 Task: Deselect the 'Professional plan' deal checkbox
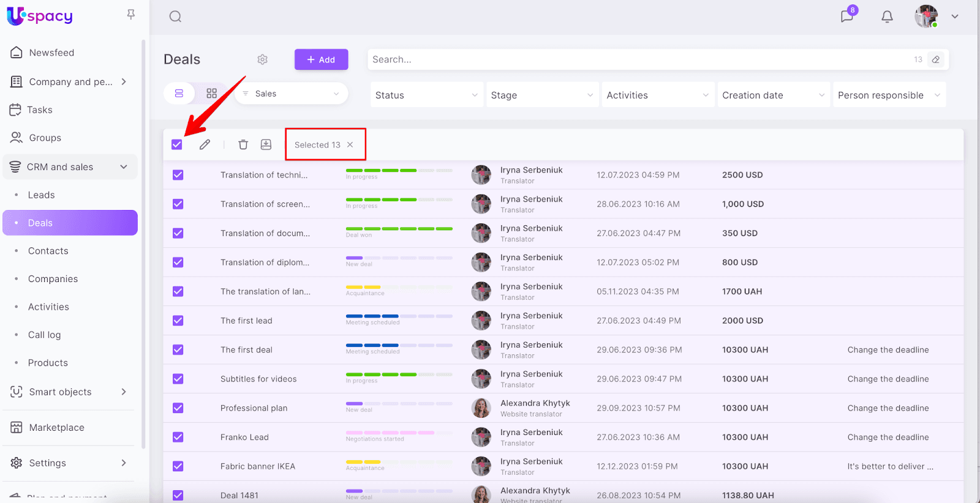coord(178,408)
